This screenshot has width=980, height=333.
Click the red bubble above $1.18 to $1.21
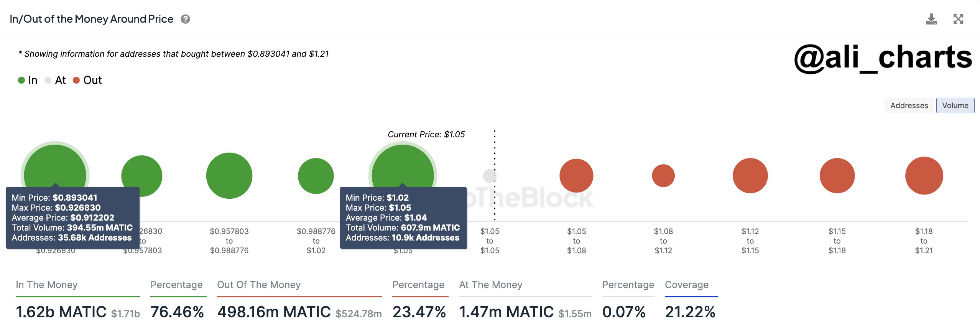924,176
